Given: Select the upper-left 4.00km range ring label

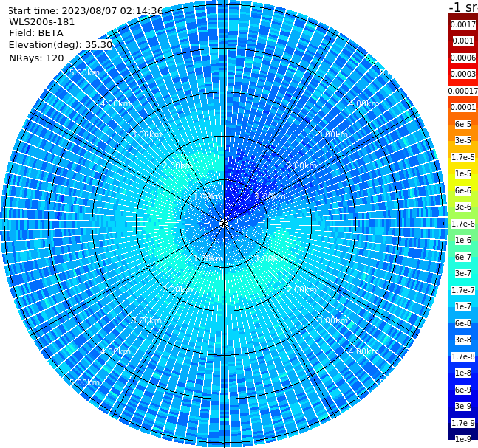Looking at the screenshot, I should point(115,103).
